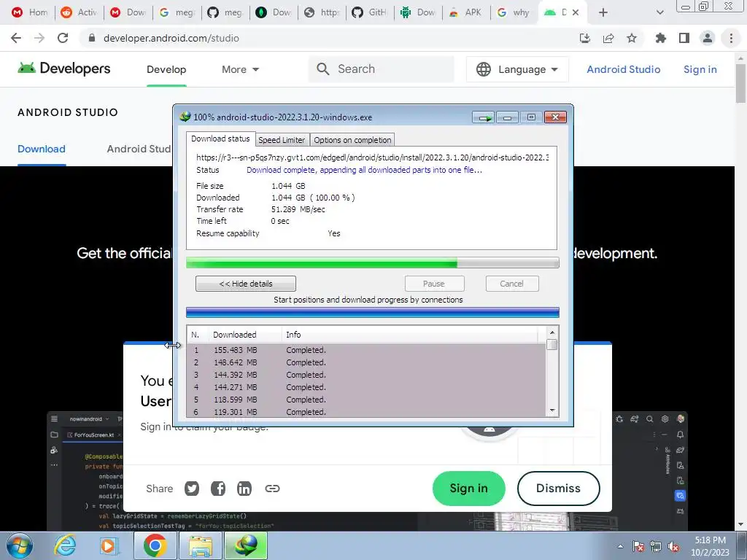747x560 pixels.
Task: Focus the Search field on Developers site
Action: [381, 69]
